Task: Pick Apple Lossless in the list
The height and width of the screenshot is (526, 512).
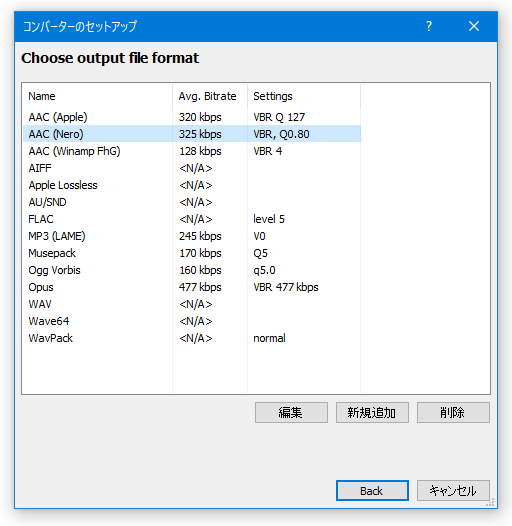Action: [192, 185]
